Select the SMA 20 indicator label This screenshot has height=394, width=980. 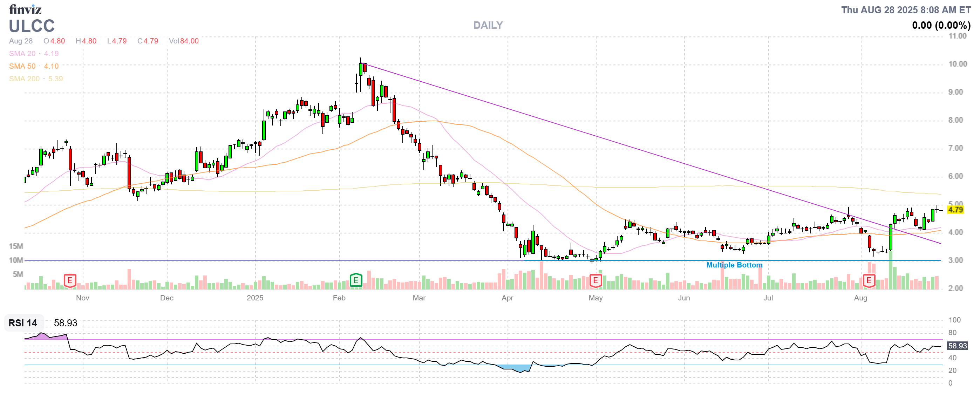click(22, 54)
